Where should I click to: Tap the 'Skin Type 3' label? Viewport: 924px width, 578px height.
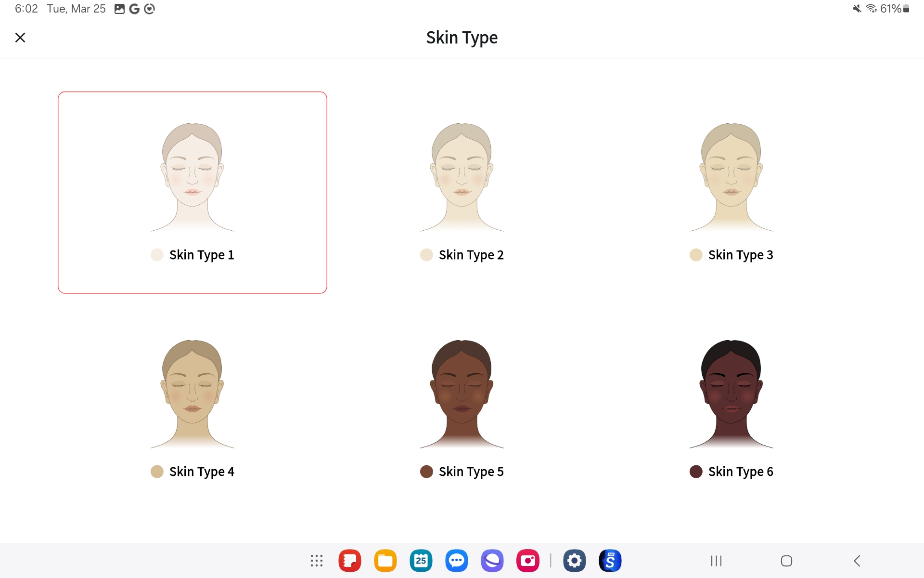pyautogui.click(x=741, y=255)
